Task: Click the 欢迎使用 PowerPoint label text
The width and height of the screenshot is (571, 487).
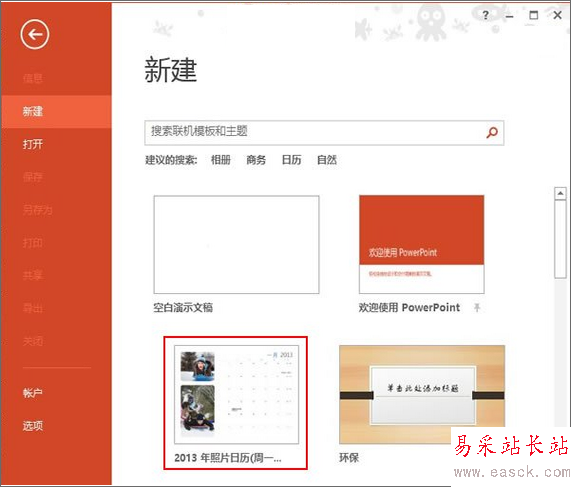Action: click(409, 308)
